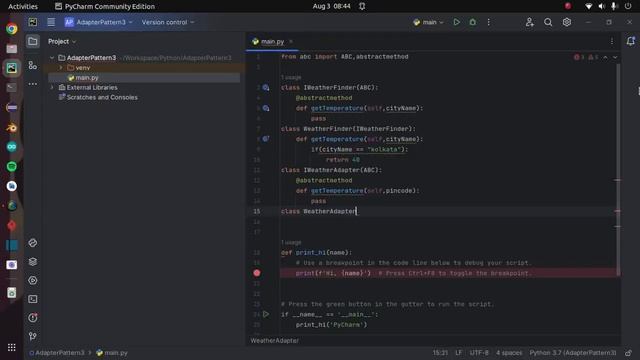This screenshot has height=360, width=640.
Task: Open system volume indicator
Action: pos(601,6)
